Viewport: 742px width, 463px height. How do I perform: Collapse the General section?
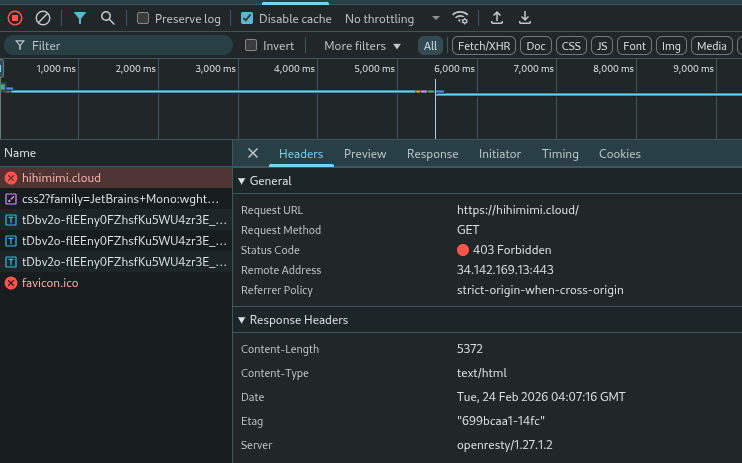click(240, 181)
